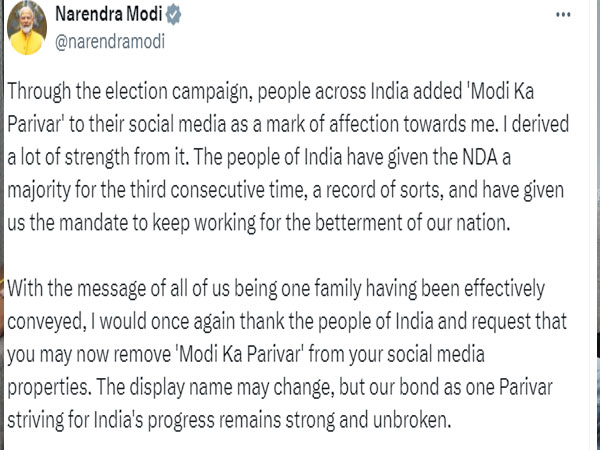Open the three-dot more options menu
Viewport: 600px width, 450px height.
click(563, 15)
